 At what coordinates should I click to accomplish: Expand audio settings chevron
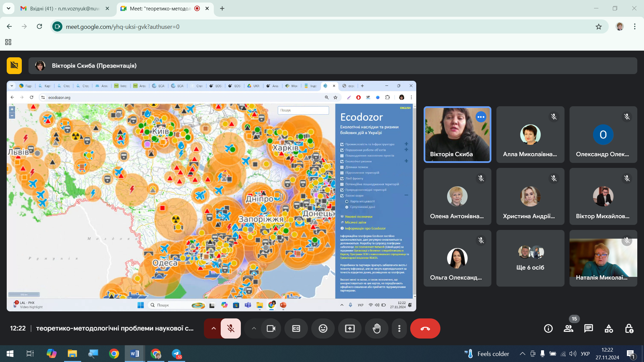coord(213,328)
